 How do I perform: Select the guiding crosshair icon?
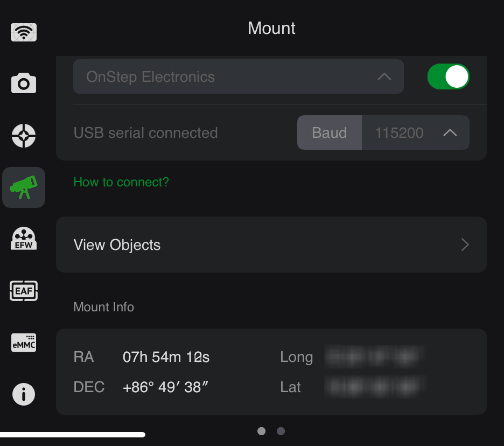(x=24, y=135)
